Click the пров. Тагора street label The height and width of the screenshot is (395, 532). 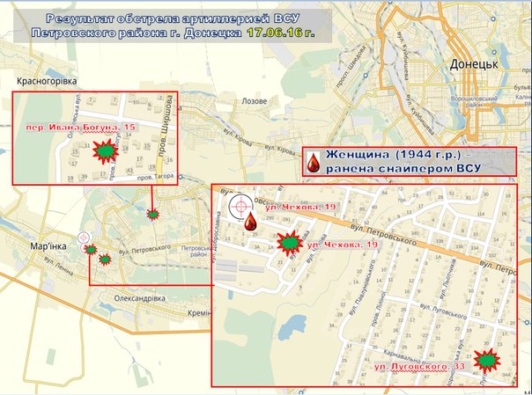(156, 177)
